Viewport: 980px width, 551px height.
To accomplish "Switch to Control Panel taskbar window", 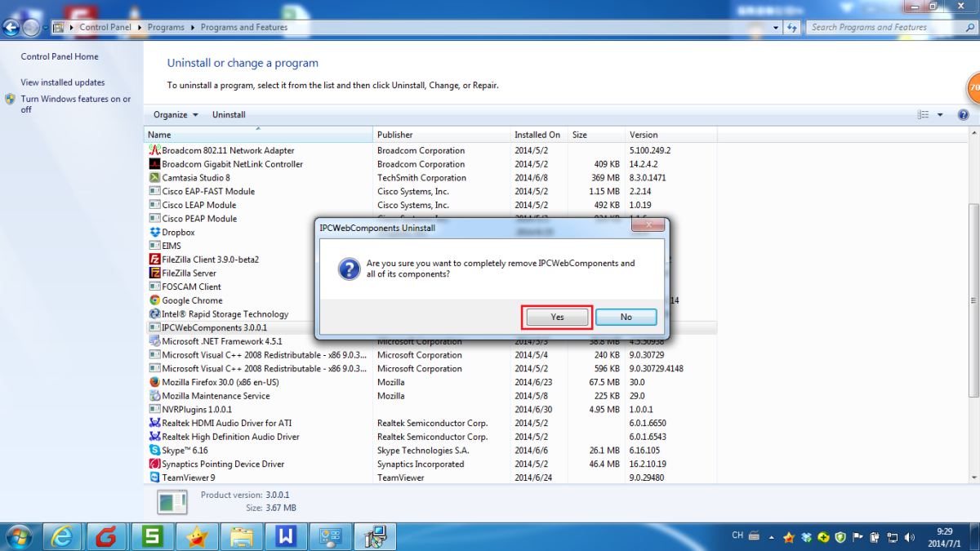I will pos(332,536).
